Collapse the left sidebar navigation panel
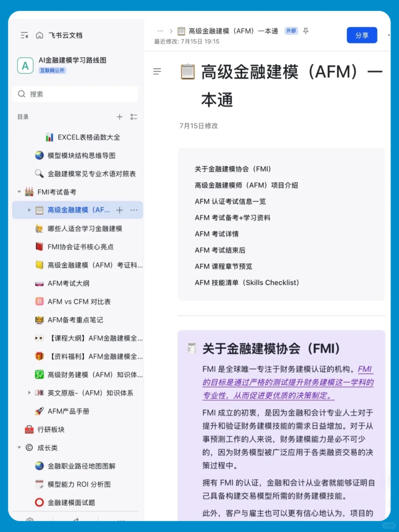399x532 pixels. point(24,35)
